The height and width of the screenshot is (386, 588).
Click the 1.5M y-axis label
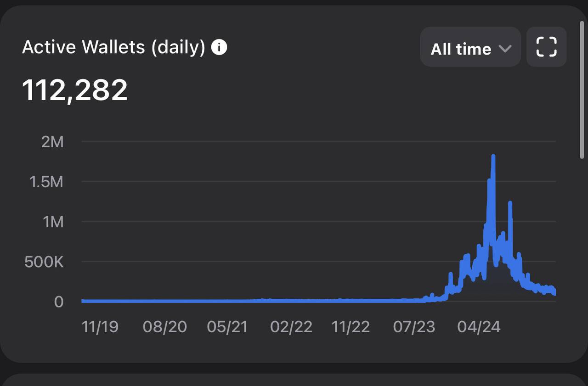tap(46, 182)
